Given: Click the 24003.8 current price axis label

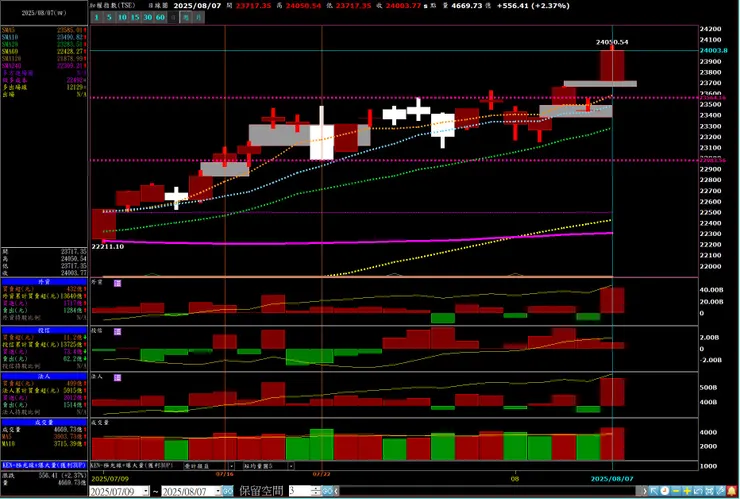Looking at the screenshot, I should 713,51.
